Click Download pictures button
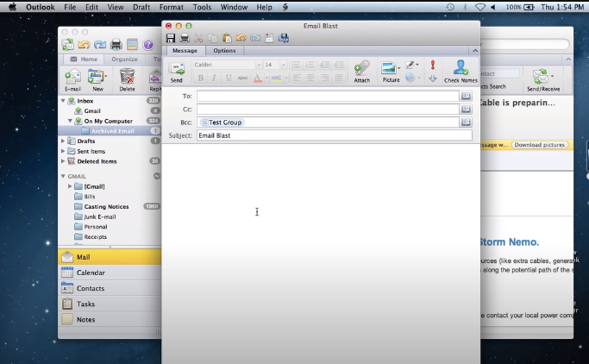Image resolution: width=589 pixels, height=364 pixels. point(540,145)
